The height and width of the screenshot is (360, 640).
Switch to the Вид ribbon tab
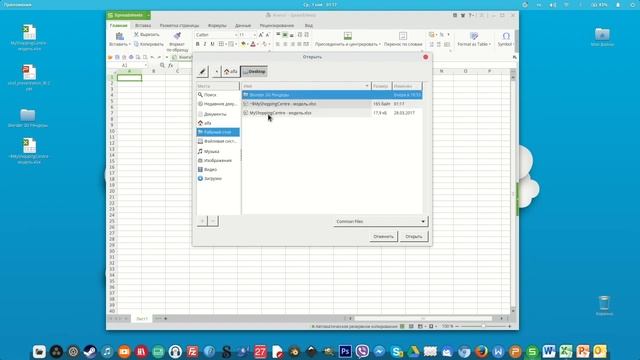pyautogui.click(x=309, y=25)
